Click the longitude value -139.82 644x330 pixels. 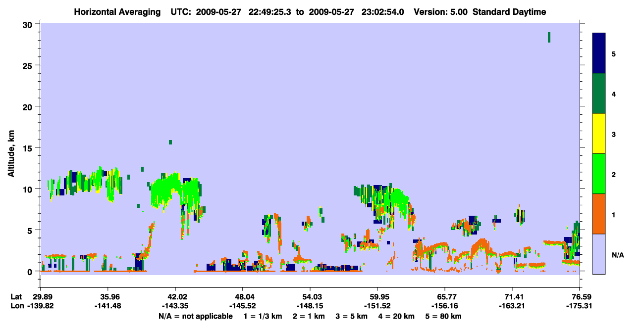tap(41, 306)
